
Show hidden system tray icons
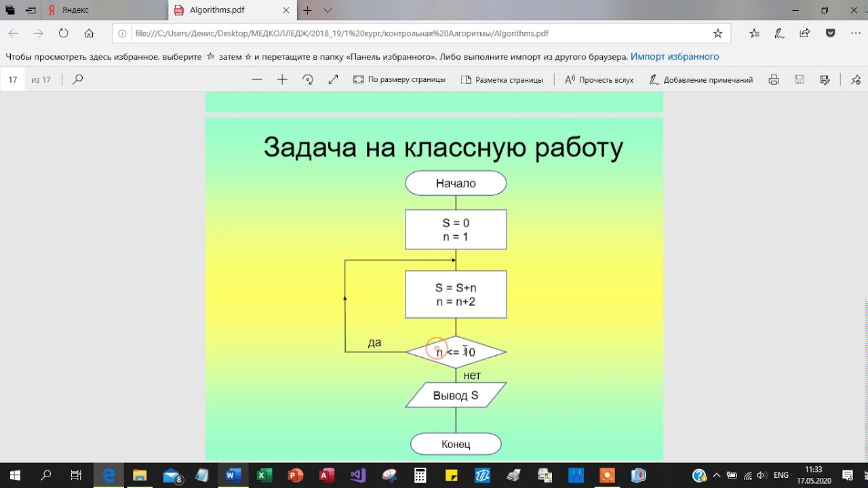click(x=716, y=475)
